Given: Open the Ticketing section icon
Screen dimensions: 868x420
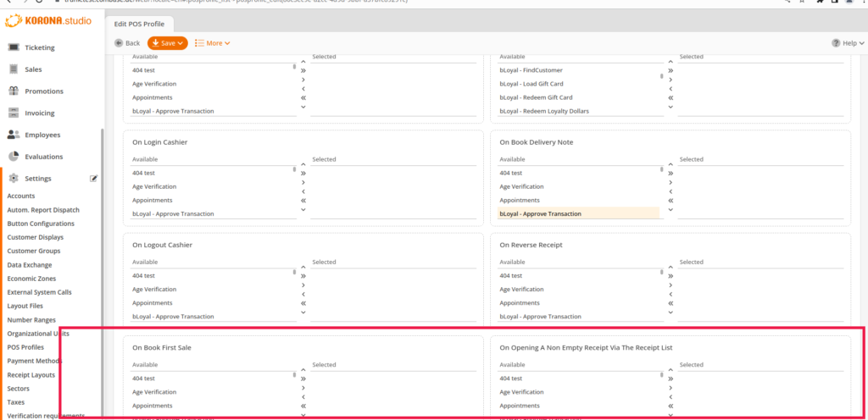Looking at the screenshot, I should [14, 47].
